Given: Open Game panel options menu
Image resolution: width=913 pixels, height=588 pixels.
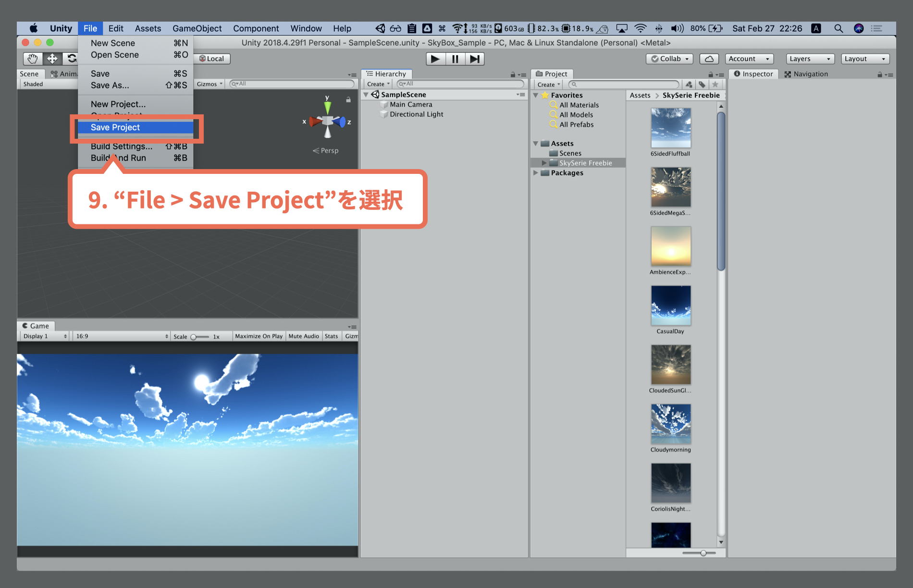Looking at the screenshot, I should [x=352, y=327].
